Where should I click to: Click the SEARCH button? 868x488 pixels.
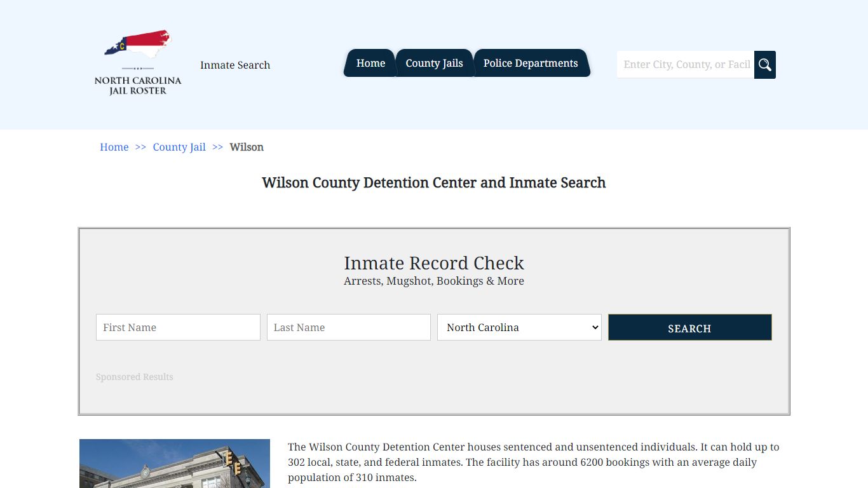coord(689,327)
